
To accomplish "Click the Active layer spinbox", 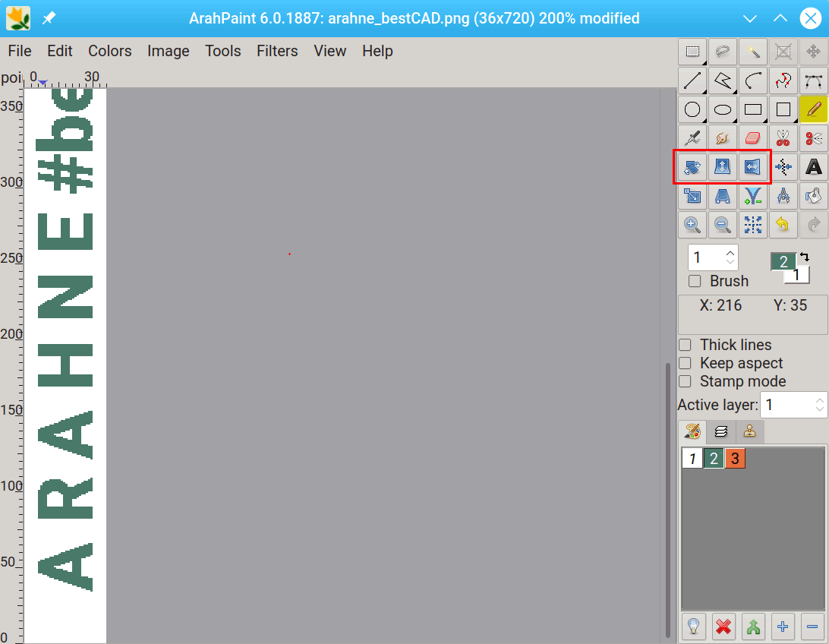I will tap(793, 405).
